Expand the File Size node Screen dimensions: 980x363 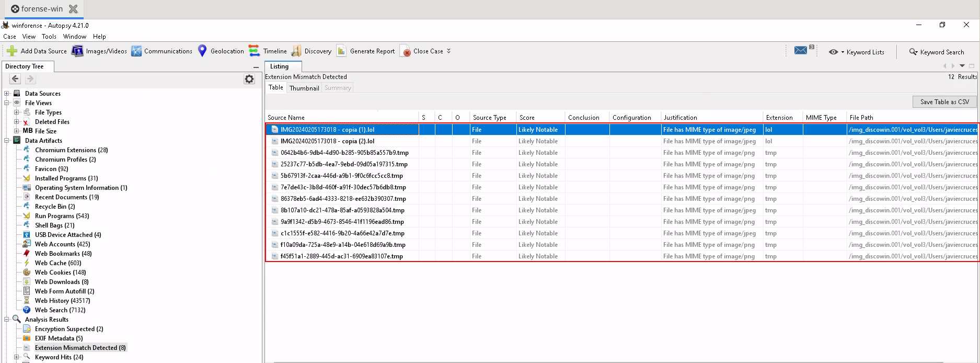pyautogui.click(x=17, y=131)
